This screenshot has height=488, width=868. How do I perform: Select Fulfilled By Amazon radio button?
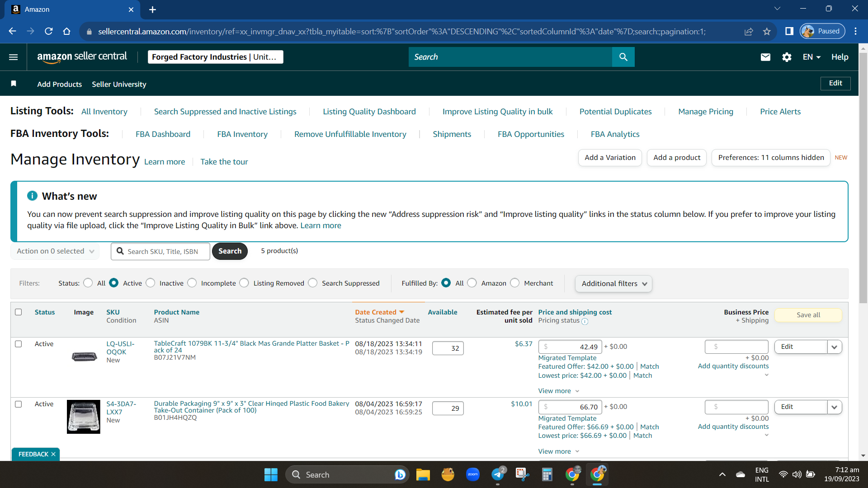pos(472,283)
